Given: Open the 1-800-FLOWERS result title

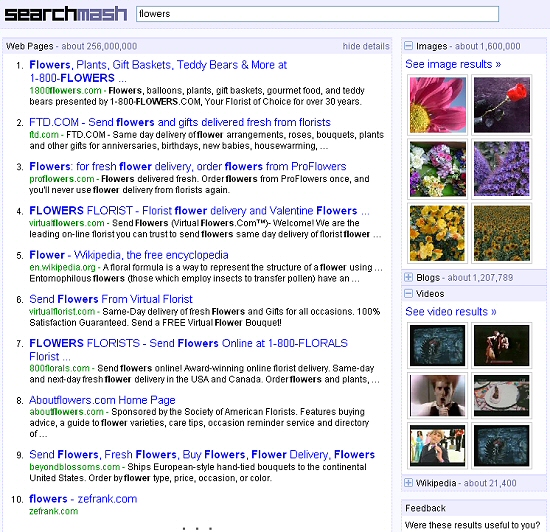Looking at the screenshot, I should point(158,71).
